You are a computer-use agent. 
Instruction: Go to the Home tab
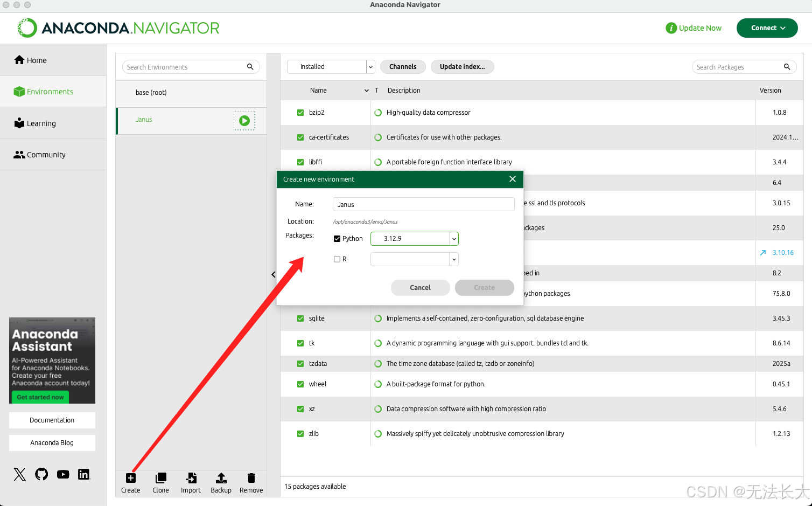(53, 60)
